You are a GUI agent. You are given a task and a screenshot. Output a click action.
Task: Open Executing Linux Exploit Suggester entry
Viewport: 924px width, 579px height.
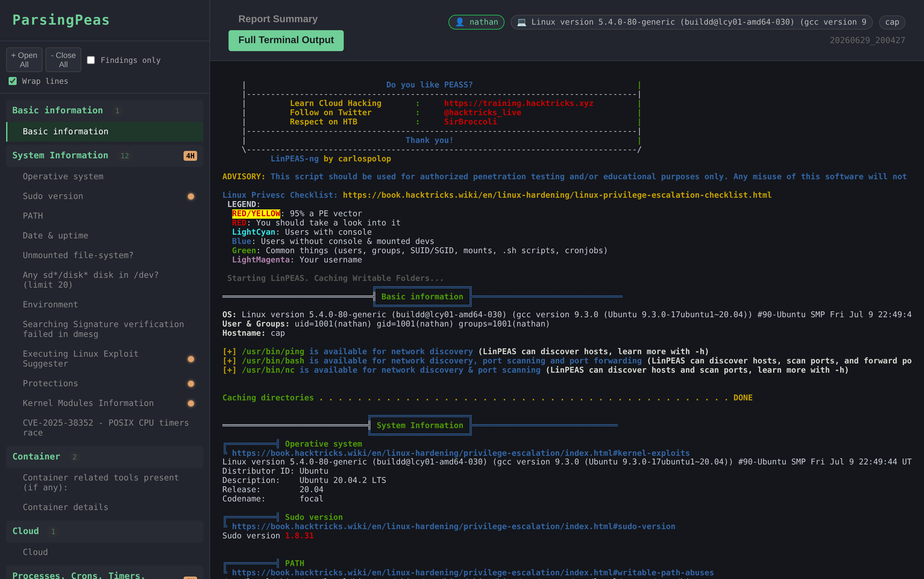point(104,359)
